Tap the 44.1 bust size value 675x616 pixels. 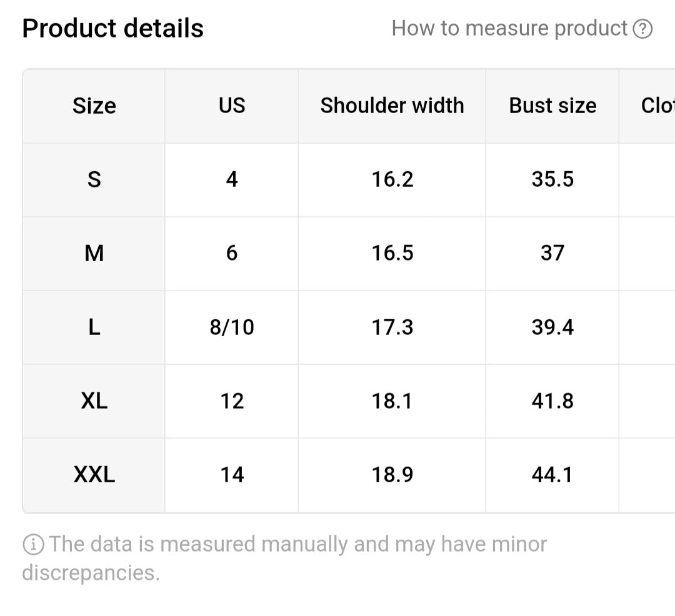552,475
